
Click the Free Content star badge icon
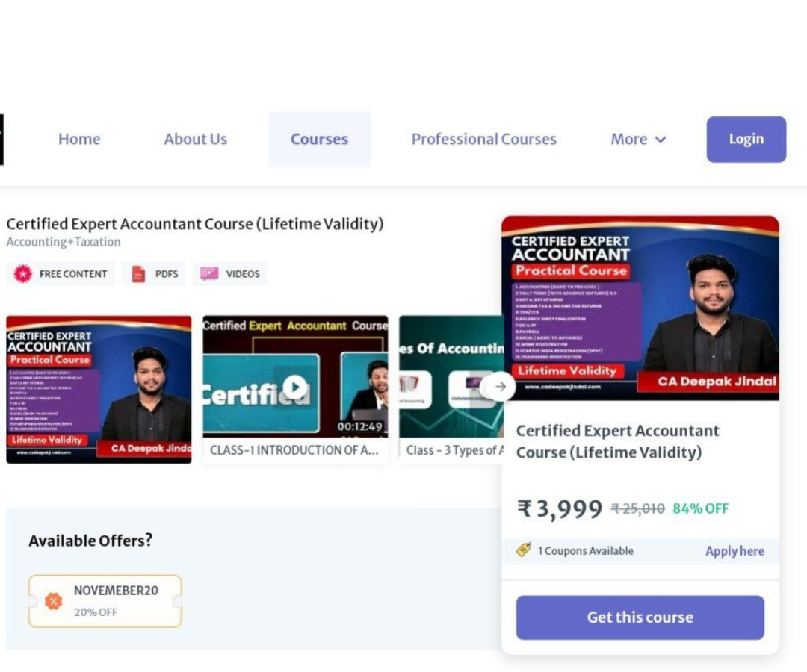coord(23,274)
